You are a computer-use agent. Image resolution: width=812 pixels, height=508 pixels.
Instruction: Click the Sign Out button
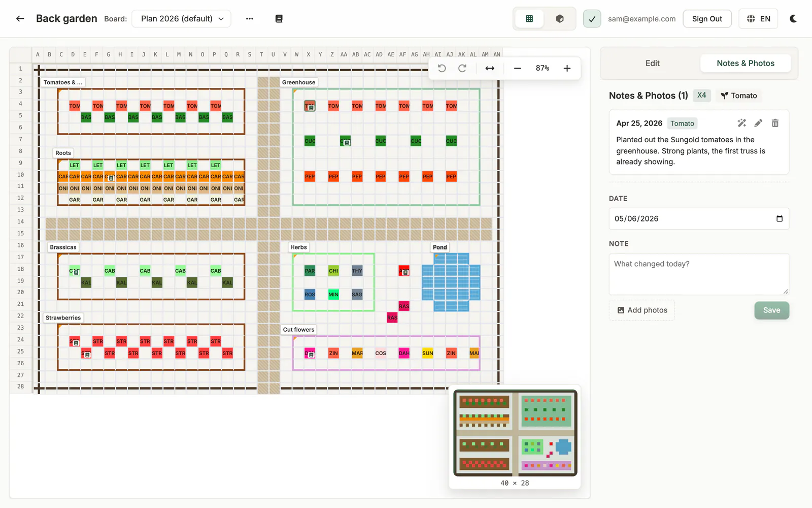click(x=707, y=19)
